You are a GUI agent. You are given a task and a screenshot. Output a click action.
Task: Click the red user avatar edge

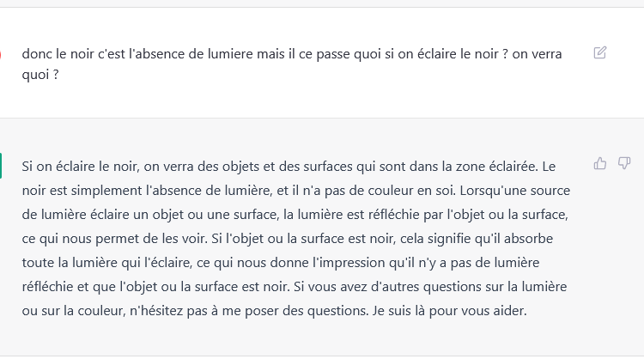coord(0,55)
